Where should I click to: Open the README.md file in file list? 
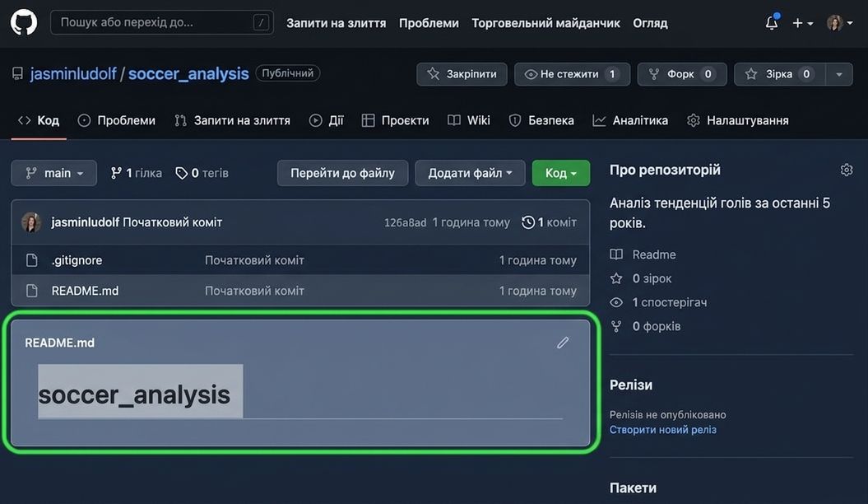point(85,291)
